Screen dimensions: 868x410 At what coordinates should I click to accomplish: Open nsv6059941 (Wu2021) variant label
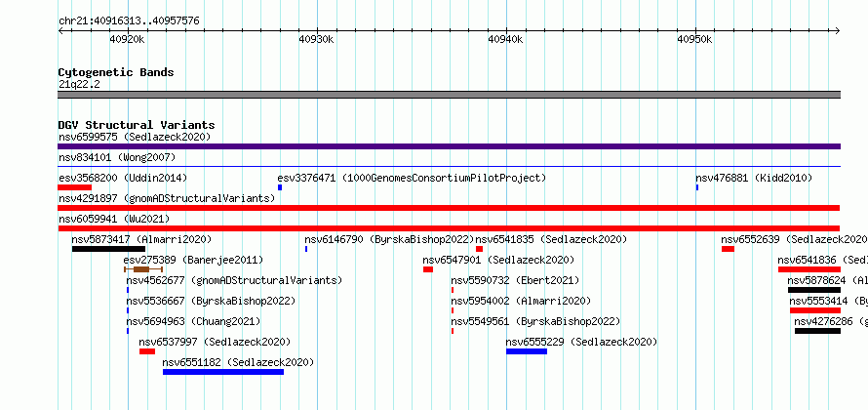click(x=114, y=219)
